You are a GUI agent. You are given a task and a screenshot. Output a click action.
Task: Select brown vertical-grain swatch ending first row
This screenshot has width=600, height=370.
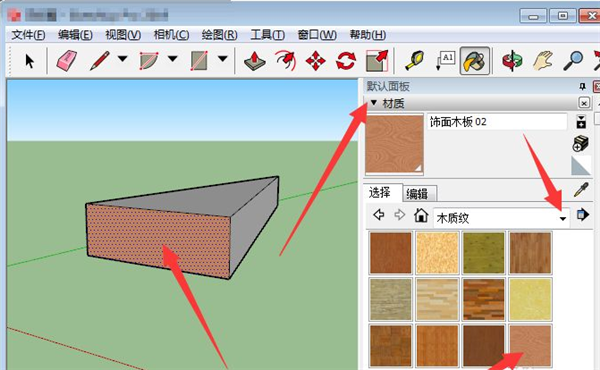[x=530, y=253]
